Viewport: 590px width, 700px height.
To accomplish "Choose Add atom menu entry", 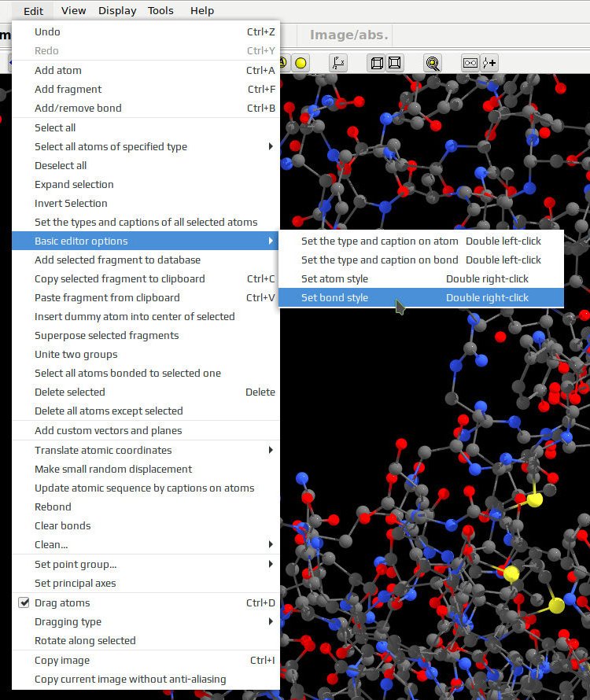I will pyautogui.click(x=146, y=70).
